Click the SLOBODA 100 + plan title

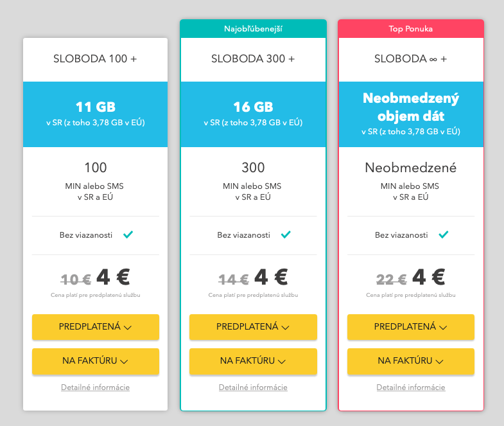tap(95, 59)
